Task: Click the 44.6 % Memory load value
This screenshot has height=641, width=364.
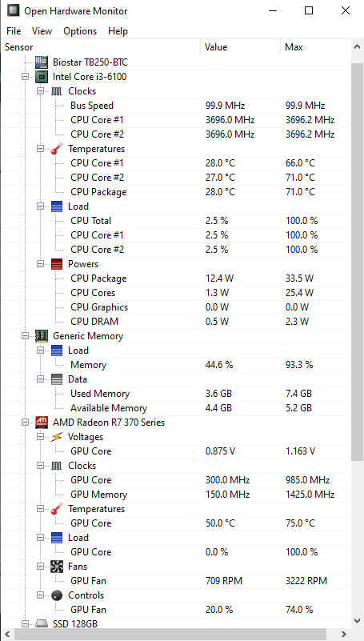Action: [x=219, y=365]
